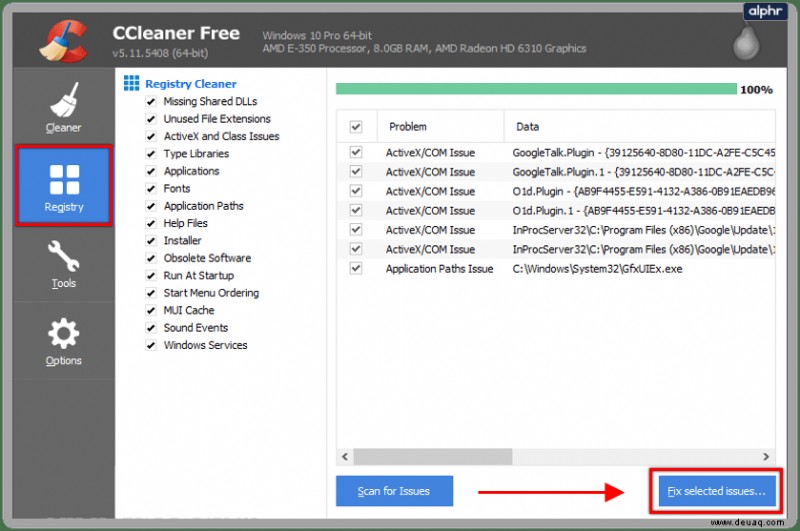
Task: Select the C:\Windows\System32\GfxUIEx.exe entry
Action: [x=597, y=269]
